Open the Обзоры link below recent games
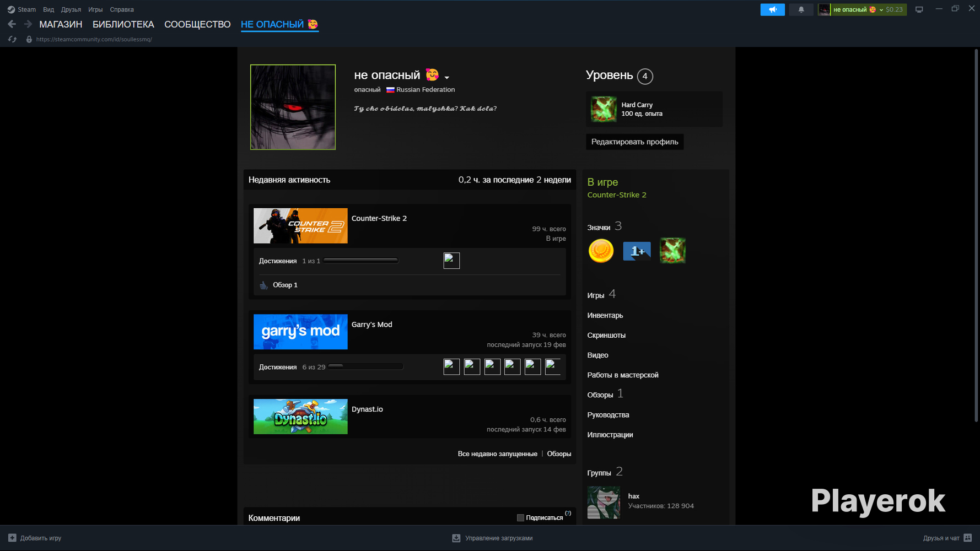The height and width of the screenshot is (551, 980). [559, 454]
